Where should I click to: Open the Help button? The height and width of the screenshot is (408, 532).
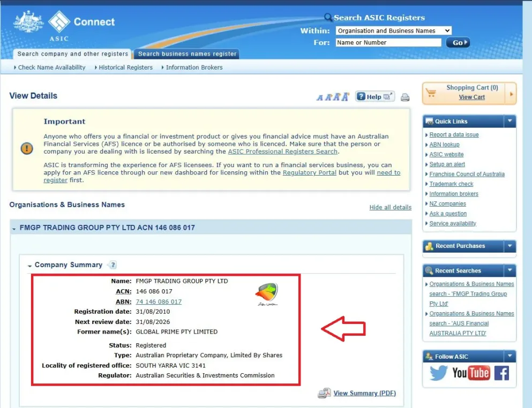[x=374, y=97]
